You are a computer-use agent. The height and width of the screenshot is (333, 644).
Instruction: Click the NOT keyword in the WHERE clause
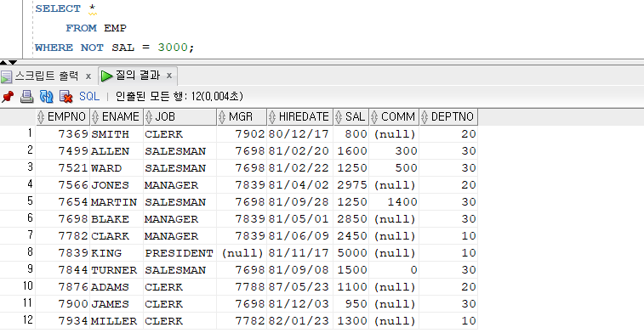tap(92, 48)
